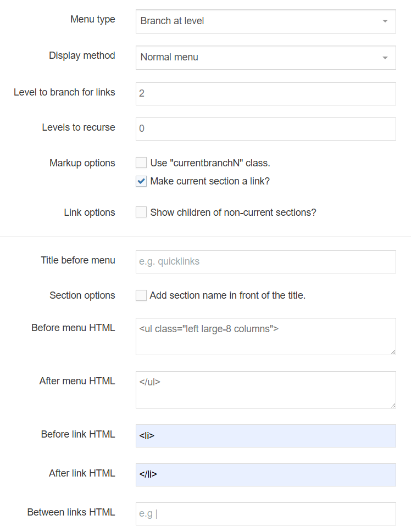411x532 pixels.
Task: Open the Display method dropdown
Action: click(x=265, y=57)
